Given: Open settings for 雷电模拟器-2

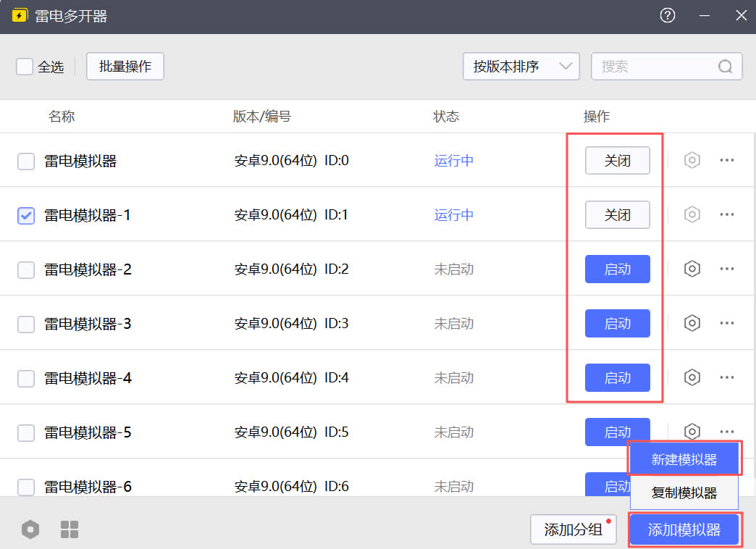Looking at the screenshot, I should (692, 269).
